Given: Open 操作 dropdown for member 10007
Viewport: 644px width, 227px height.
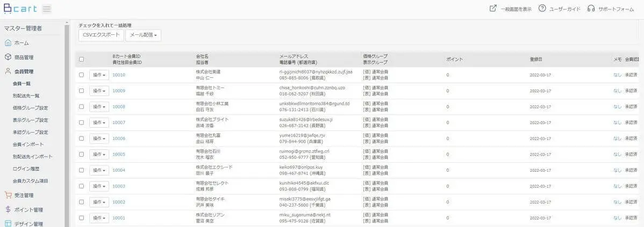Looking at the screenshot, I should tap(99, 122).
